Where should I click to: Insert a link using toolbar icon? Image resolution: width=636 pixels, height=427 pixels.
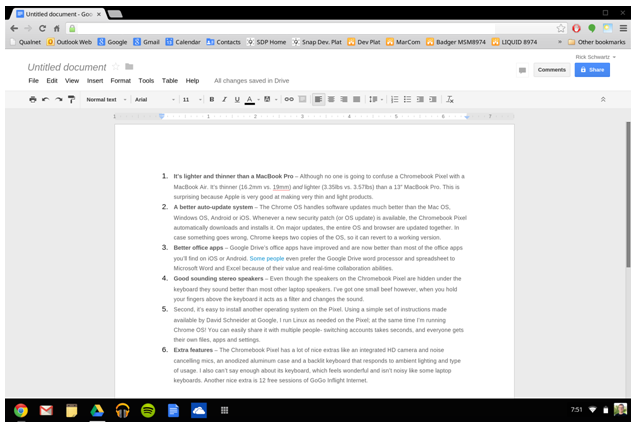click(290, 100)
